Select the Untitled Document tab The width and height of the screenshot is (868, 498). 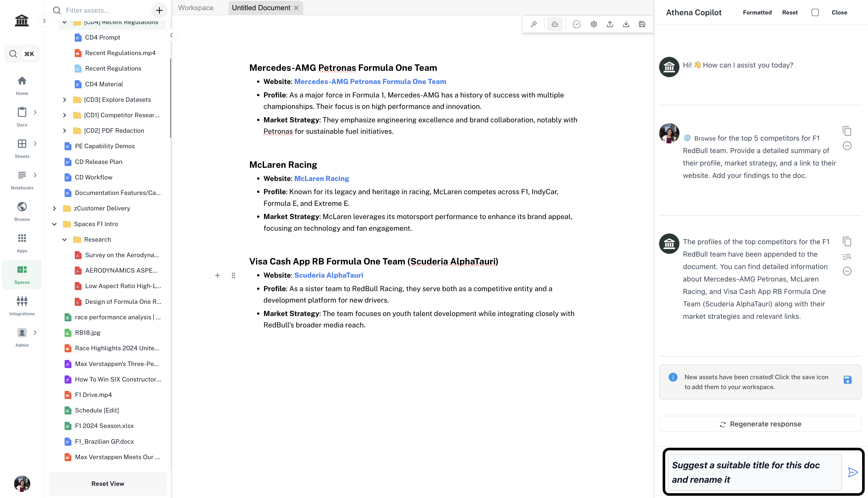(261, 8)
